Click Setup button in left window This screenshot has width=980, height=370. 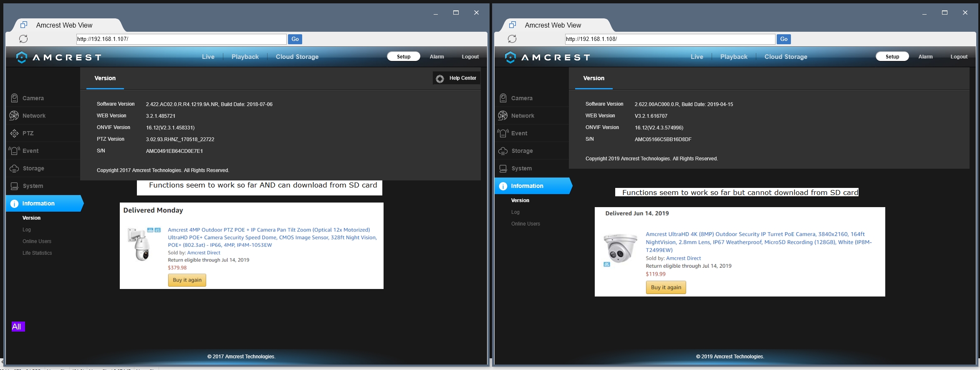pos(404,56)
